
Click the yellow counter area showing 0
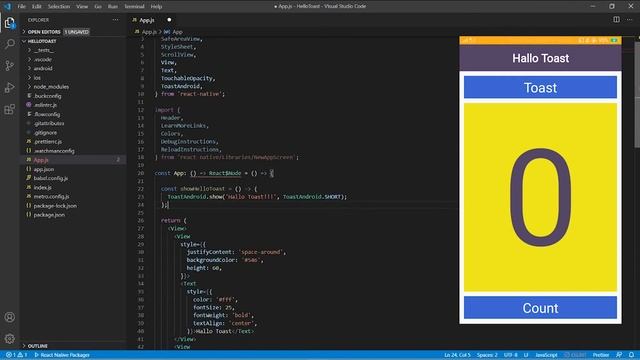point(540,197)
